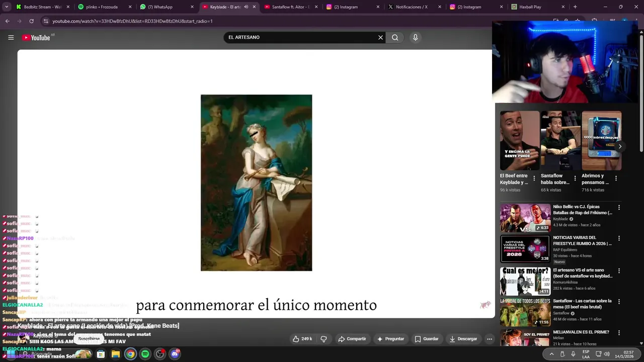Open options for NOTICIAS VARIAS DEL FREESTYLE video
This screenshot has height=362, width=644.
tap(619, 238)
